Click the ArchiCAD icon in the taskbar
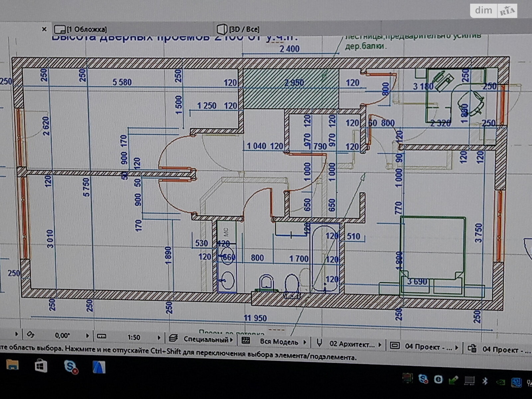Screen dimensions: 532x399 pyautogui.click(x=99, y=367)
